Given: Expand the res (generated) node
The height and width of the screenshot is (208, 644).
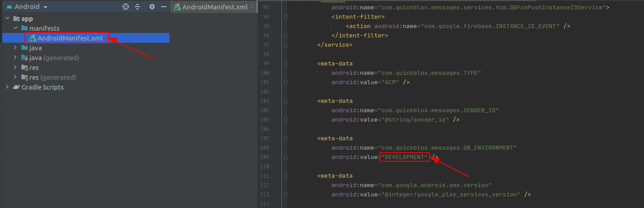Looking at the screenshot, I should point(16,77).
